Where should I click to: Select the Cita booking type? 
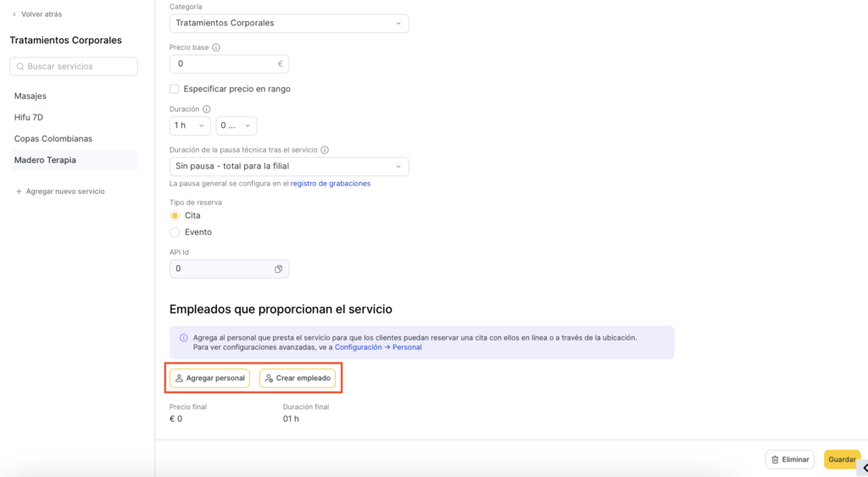coord(175,216)
